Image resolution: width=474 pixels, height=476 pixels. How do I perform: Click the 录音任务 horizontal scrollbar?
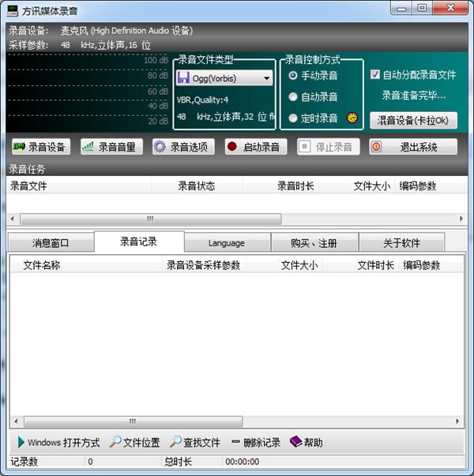click(x=150, y=219)
